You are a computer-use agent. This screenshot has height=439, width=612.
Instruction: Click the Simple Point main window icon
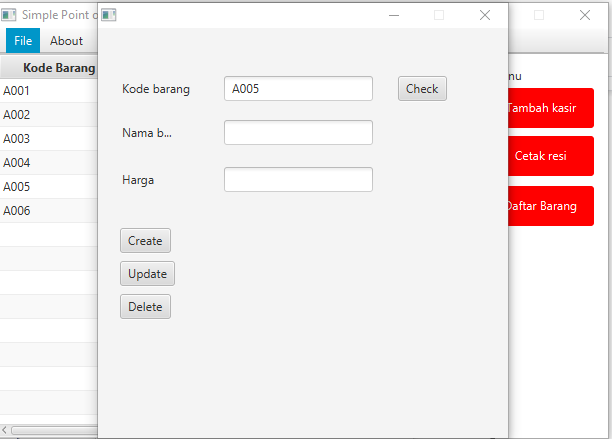tap(9, 15)
